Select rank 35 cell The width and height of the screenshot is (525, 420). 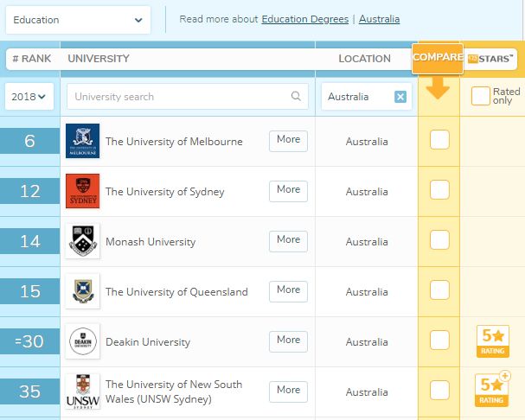pyautogui.click(x=29, y=391)
